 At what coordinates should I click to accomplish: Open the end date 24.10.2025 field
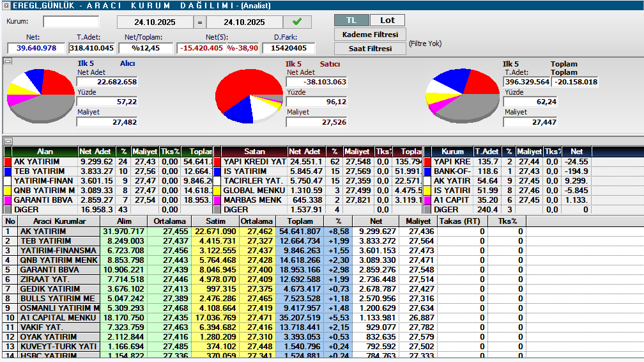click(x=244, y=22)
